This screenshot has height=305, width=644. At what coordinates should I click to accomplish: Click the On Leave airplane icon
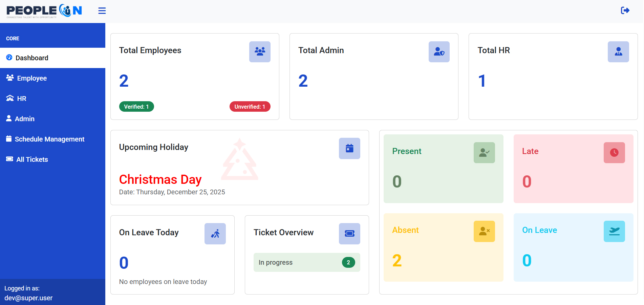(x=614, y=232)
